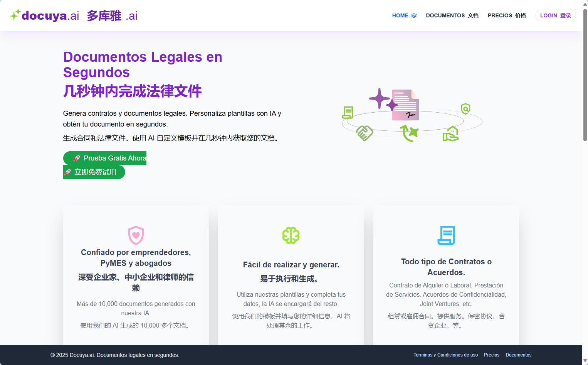Viewport: 588px width, 365px height.
Task: Click the page vertical scrollbar thumb
Action: [585, 75]
